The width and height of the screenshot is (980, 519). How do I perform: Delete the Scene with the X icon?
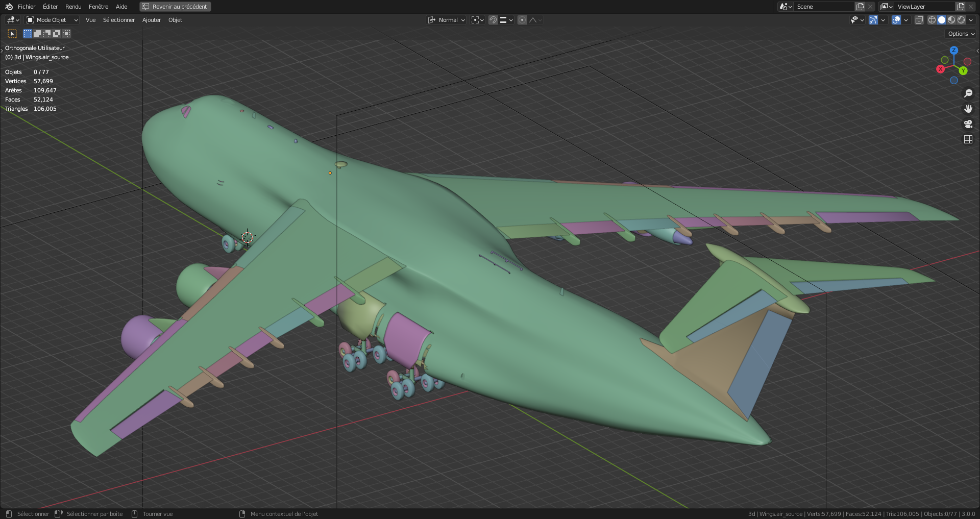(870, 7)
